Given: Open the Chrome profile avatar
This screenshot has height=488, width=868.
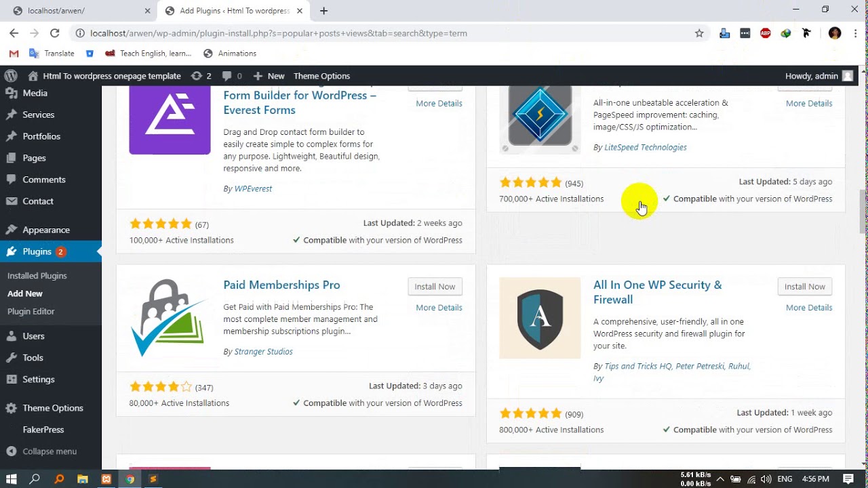Looking at the screenshot, I should [x=835, y=33].
